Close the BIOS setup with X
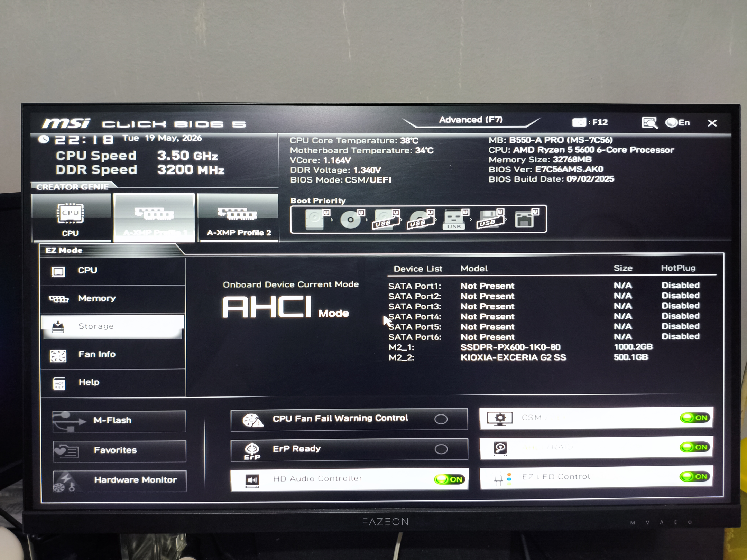The width and height of the screenshot is (747, 560). (x=712, y=123)
